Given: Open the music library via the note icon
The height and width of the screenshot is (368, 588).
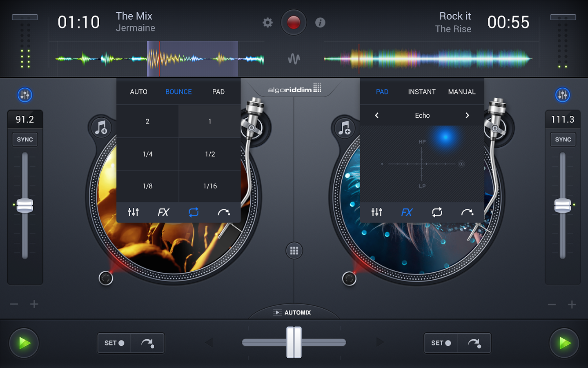Looking at the screenshot, I should pyautogui.click(x=101, y=128).
